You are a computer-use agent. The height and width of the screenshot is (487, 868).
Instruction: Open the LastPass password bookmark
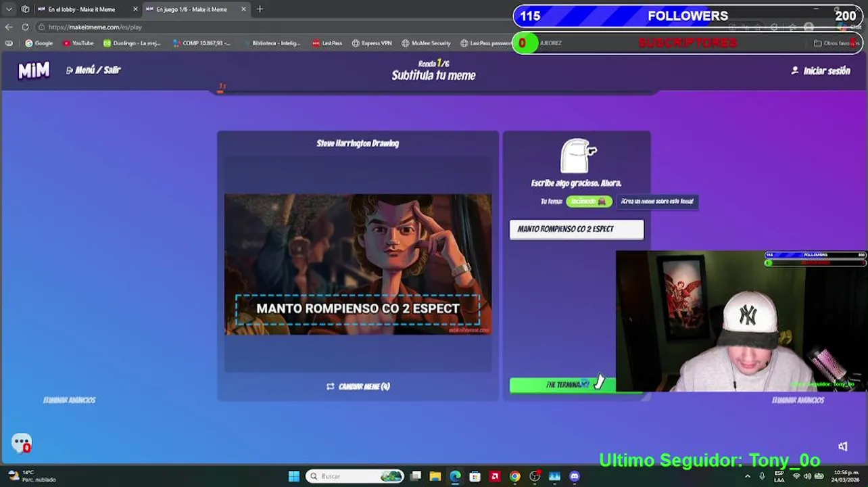coord(486,43)
